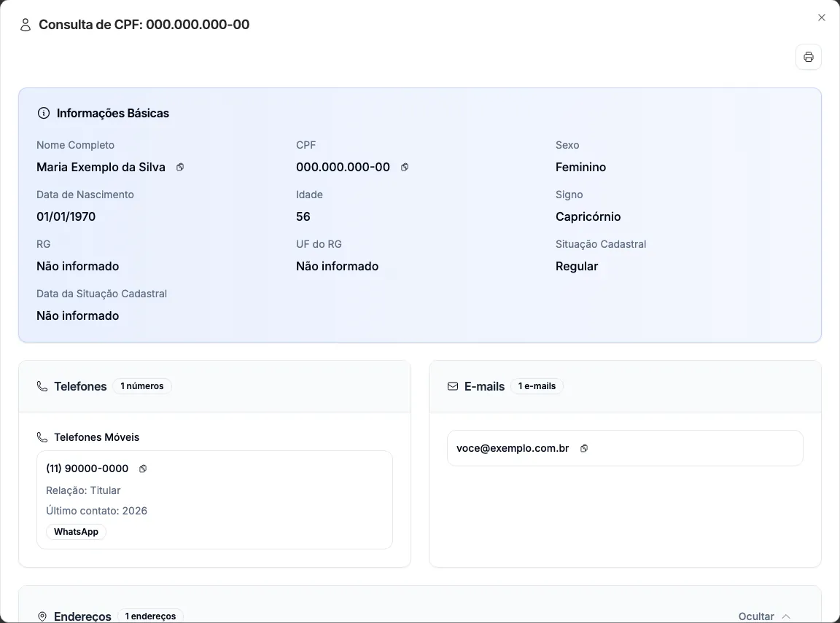Click the phone icon beside Telefones heading
840x623 pixels.
point(42,386)
